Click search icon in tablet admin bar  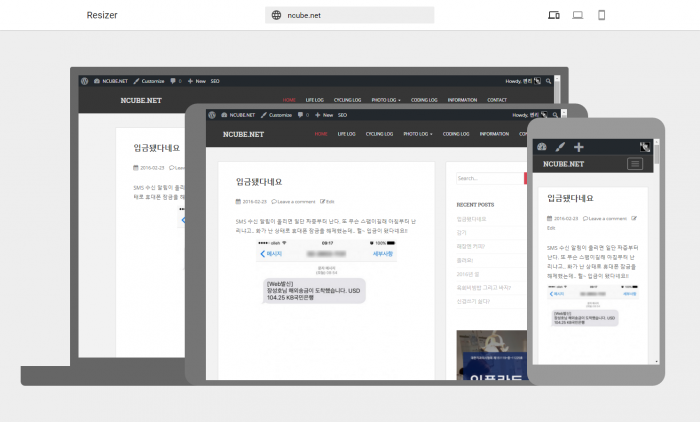pyautogui.click(x=555, y=115)
